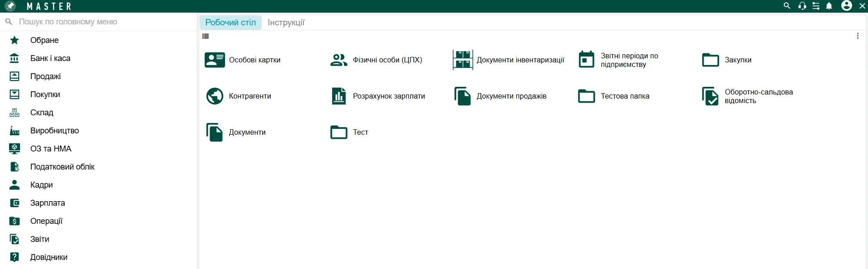Open the settings sliders icon in header
868x269 pixels.
pos(815,6)
